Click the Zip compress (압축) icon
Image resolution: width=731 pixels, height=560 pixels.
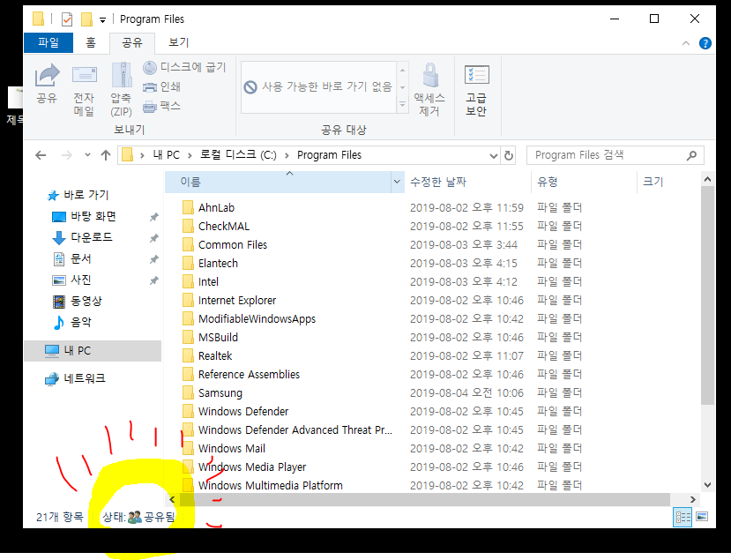pyautogui.click(x=121, y=91)
